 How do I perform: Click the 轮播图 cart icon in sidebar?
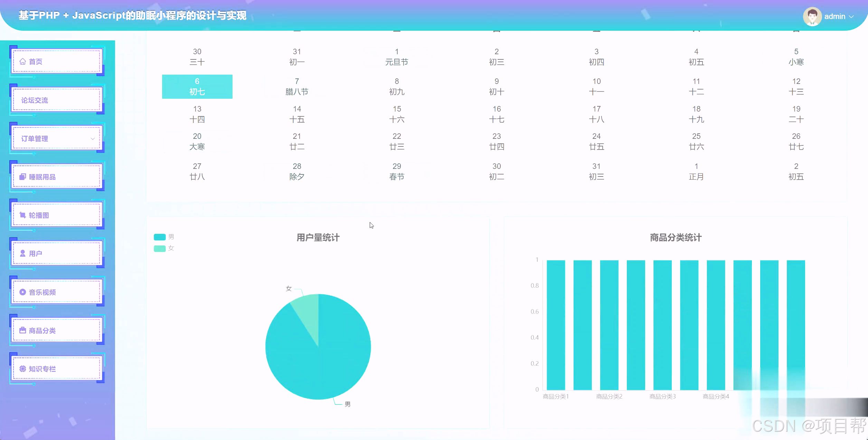pos(22,215)
